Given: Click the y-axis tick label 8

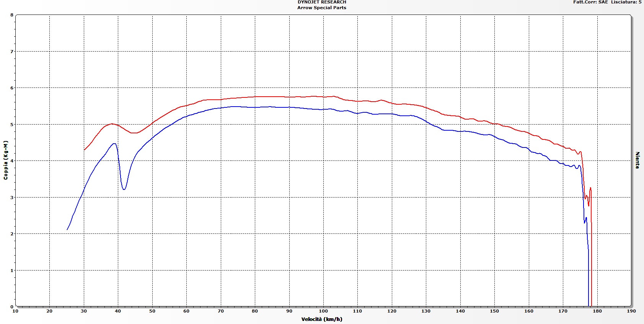Looking at the screenshot, I should pyautogui.click(x=12, y=15).
